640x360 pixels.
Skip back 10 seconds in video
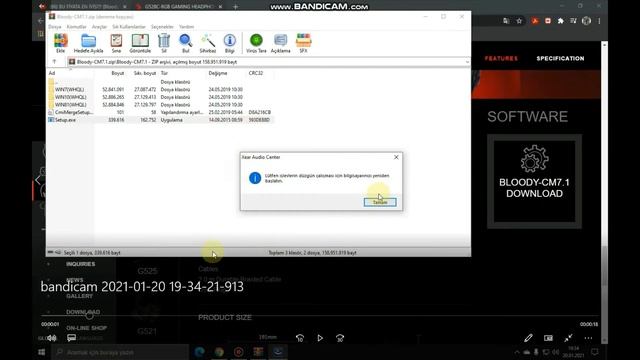(300, 338)
